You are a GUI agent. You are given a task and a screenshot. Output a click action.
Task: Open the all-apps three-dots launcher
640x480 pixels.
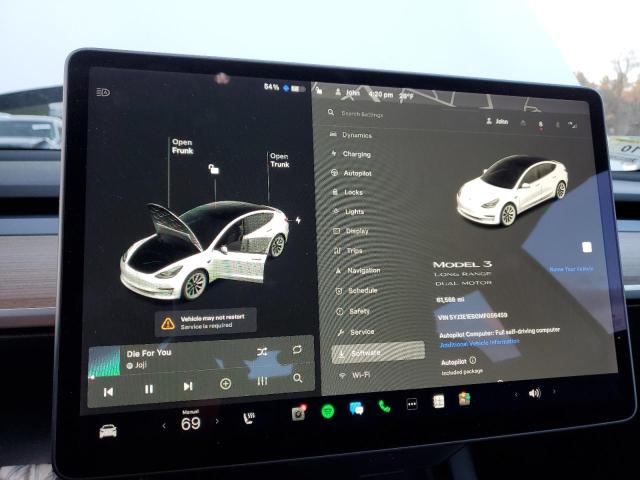(412, 404)
